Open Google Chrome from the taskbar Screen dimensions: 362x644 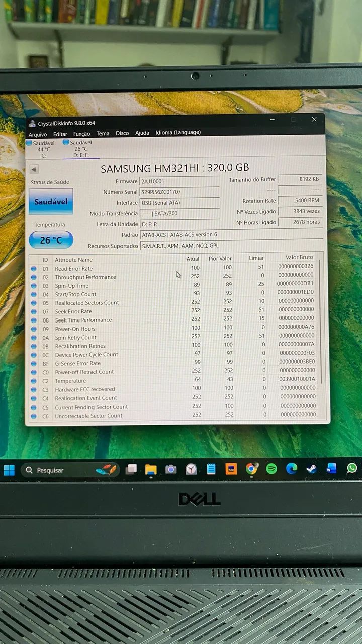pyautogui.click(x=251, y=469)
